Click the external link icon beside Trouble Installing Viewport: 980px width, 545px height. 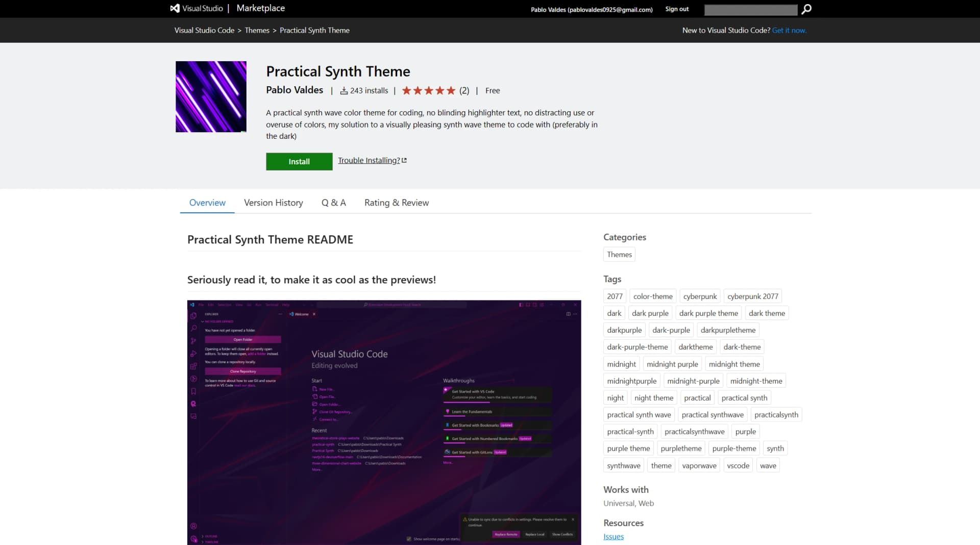[404, 160]
